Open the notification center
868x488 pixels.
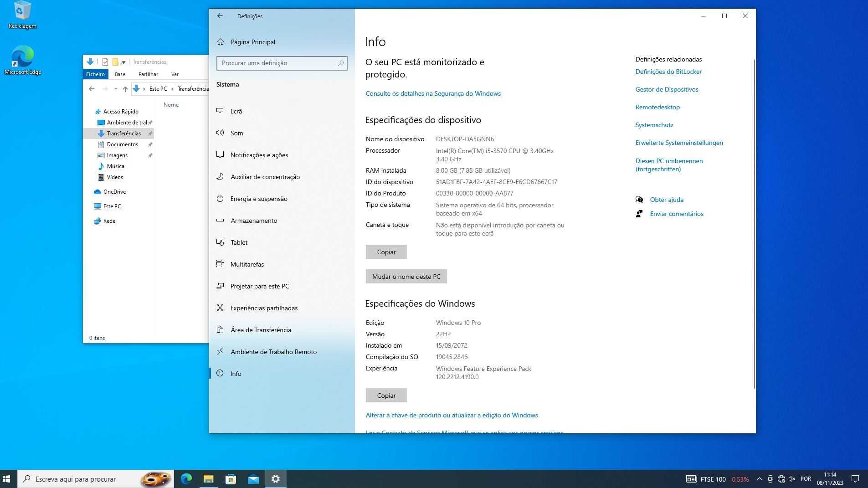855,479
